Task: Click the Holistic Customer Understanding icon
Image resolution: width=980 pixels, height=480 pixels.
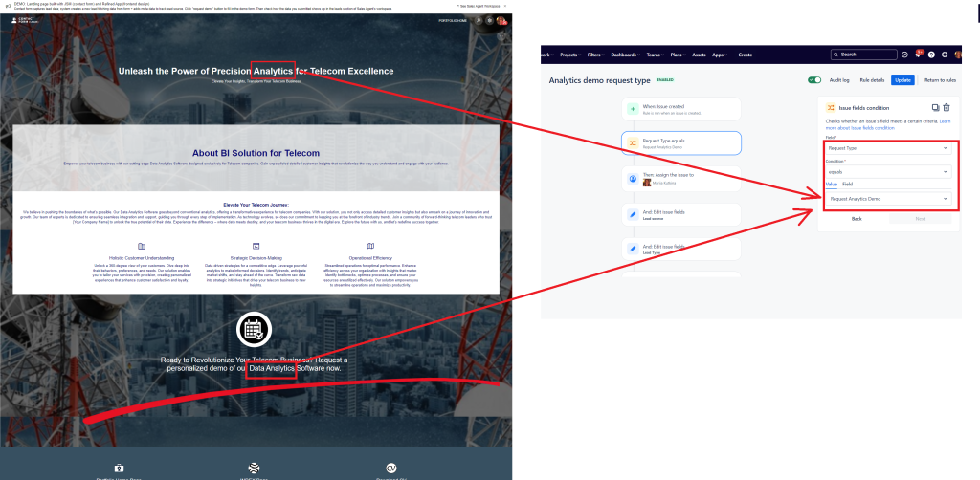Action: click(142, 247)
